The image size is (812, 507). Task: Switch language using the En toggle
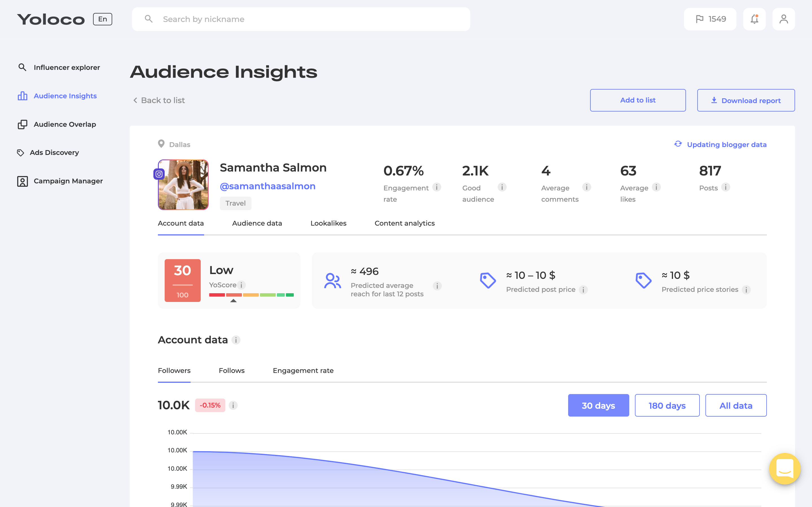pyautogui.click(x=102, y=19)
